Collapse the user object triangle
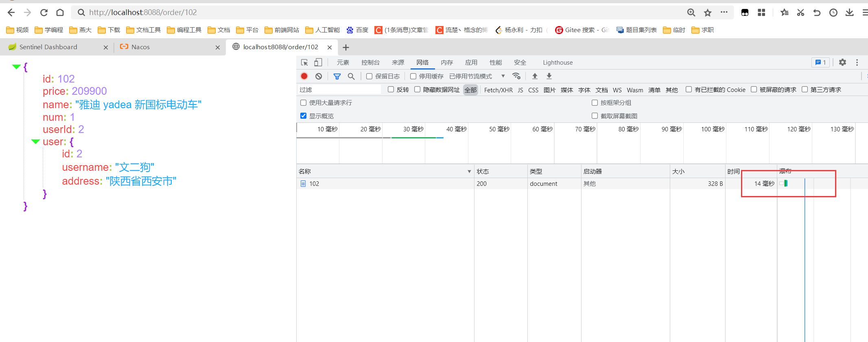The width and height of the screenshot is (868, 342). coord(35,142)
